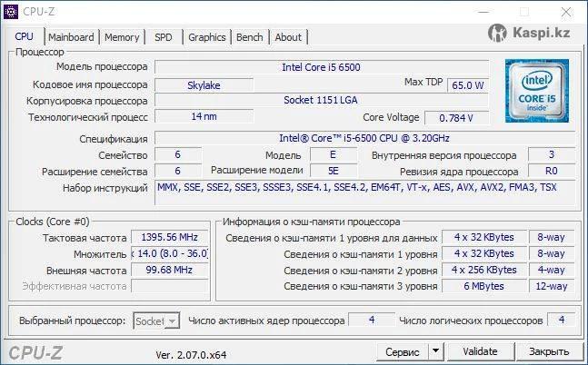Click the Закрыть button

click(549, 351)
